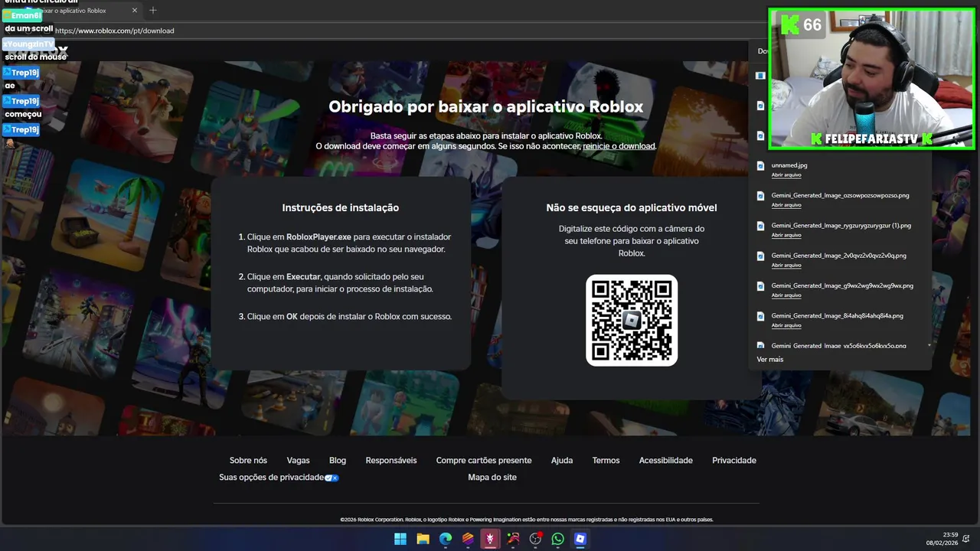This screenshot has width=980, height=551.
Task: Click the file icon beside Gemini_Generated_Image_g9wx2wg9wx2wg9wx.png
Action: [x=760, y=286]
